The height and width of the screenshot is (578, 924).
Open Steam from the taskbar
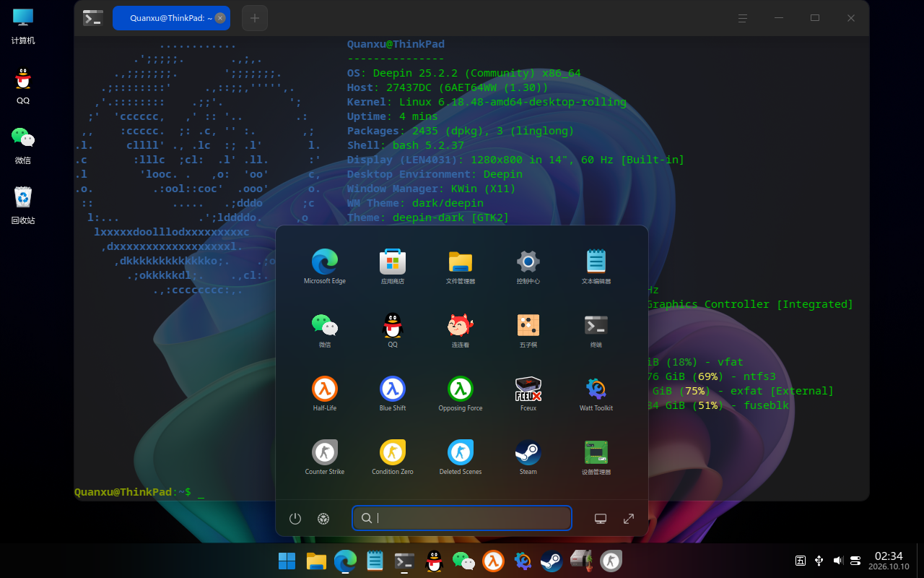point(552,561)
